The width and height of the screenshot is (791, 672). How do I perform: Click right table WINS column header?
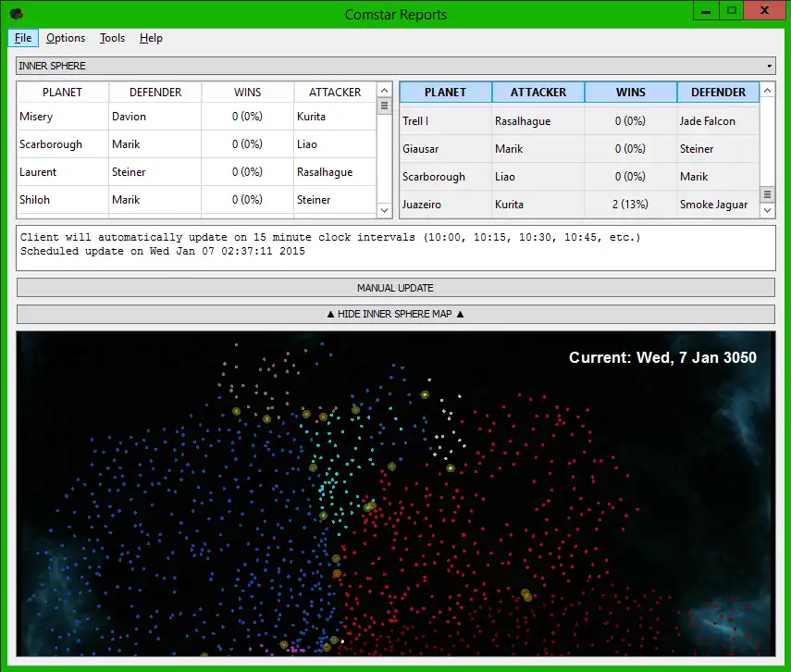pos(631,93)
